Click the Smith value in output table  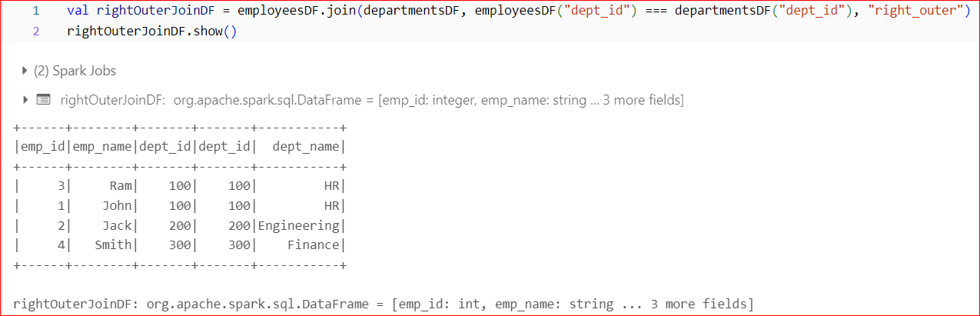pos(113,244)
